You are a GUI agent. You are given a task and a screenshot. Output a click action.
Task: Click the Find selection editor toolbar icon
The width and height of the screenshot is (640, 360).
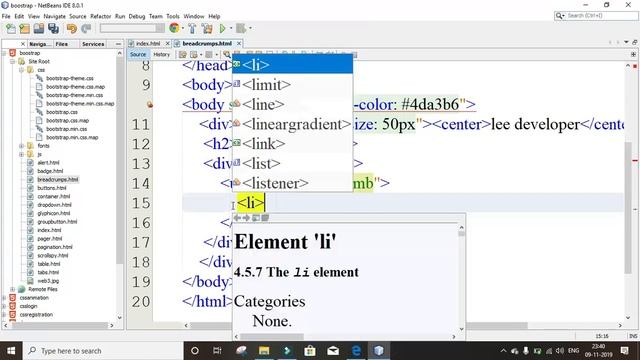click(x=227, y=54)
